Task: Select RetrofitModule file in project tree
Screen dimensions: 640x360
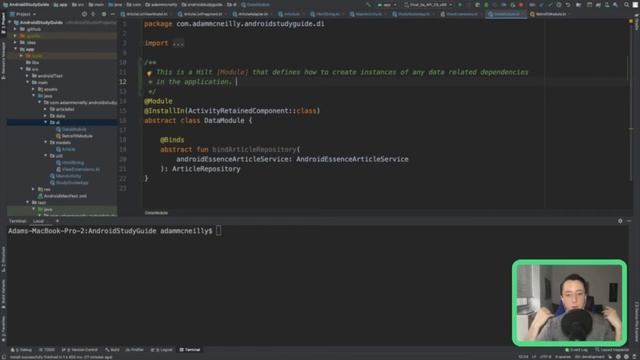Action: tap(75, 136)
